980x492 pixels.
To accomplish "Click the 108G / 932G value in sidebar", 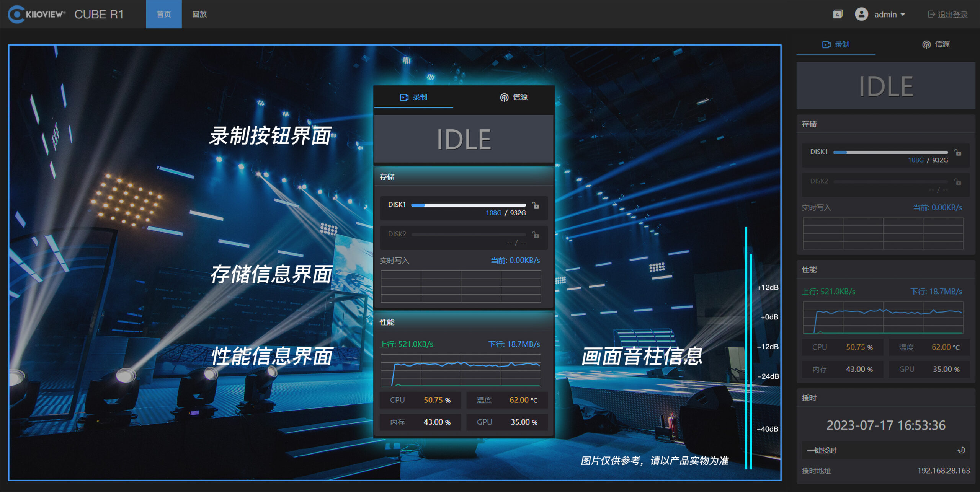I will click(928, 160).
